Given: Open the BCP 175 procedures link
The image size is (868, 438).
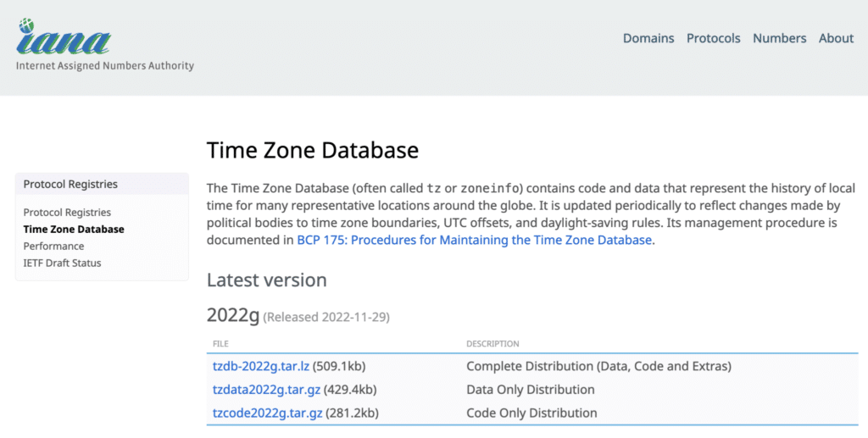Looking at the screenshot, I should [474, 240].
